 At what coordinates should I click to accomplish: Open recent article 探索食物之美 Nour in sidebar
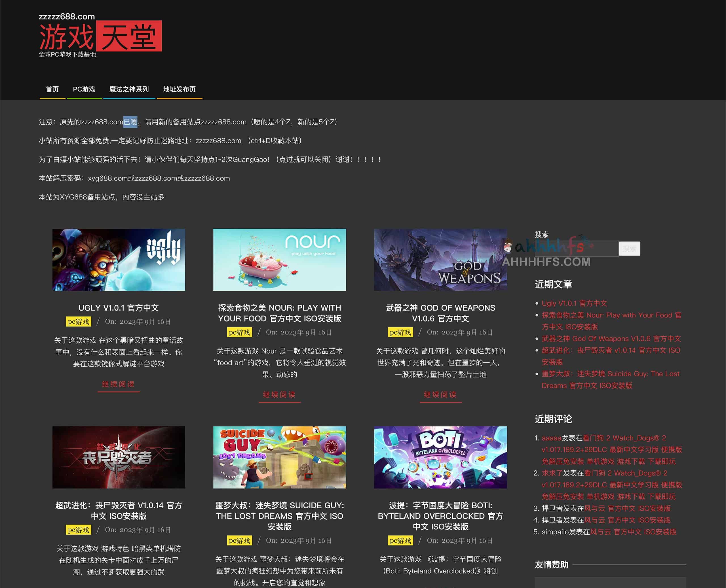[x=611, y=321]
